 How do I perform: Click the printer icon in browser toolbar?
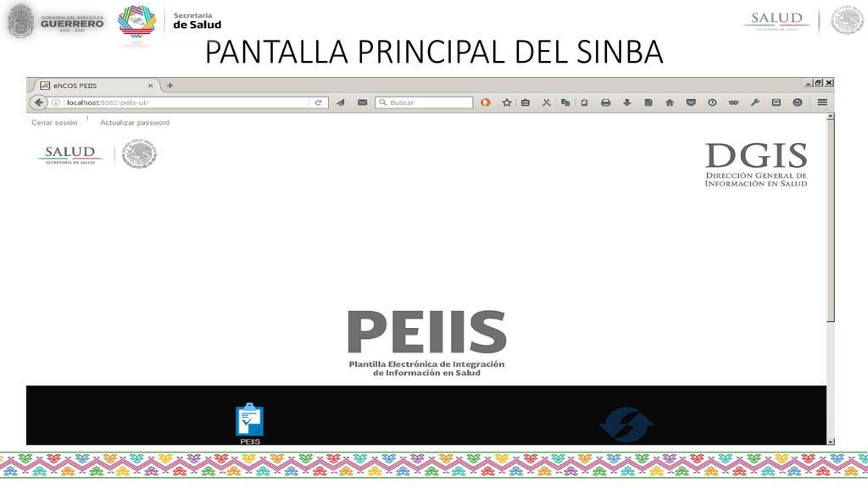605,103
